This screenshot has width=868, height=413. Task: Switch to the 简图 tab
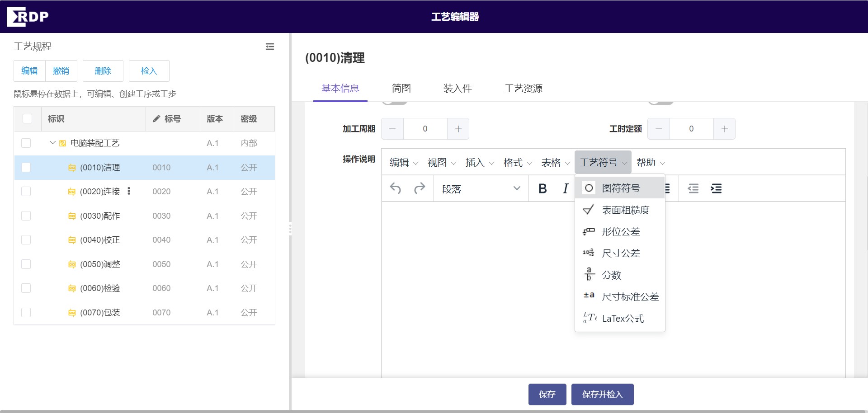coord(401,89)
